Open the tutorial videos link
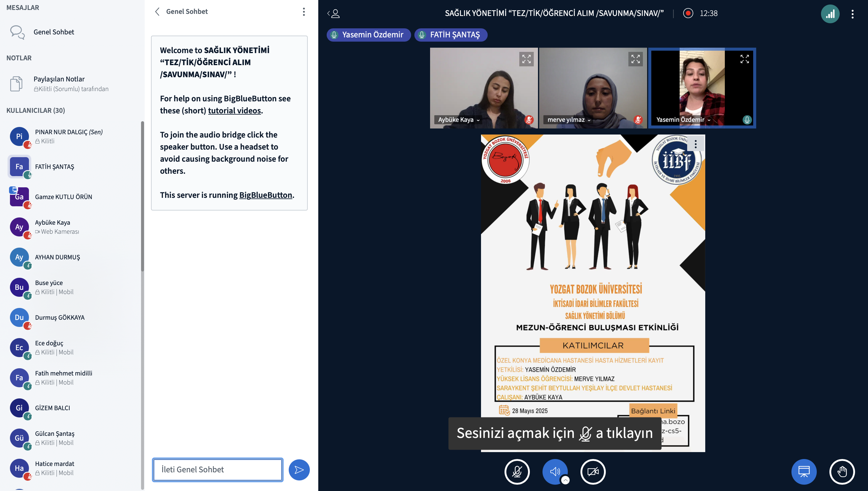 click(x=234, y=111)
